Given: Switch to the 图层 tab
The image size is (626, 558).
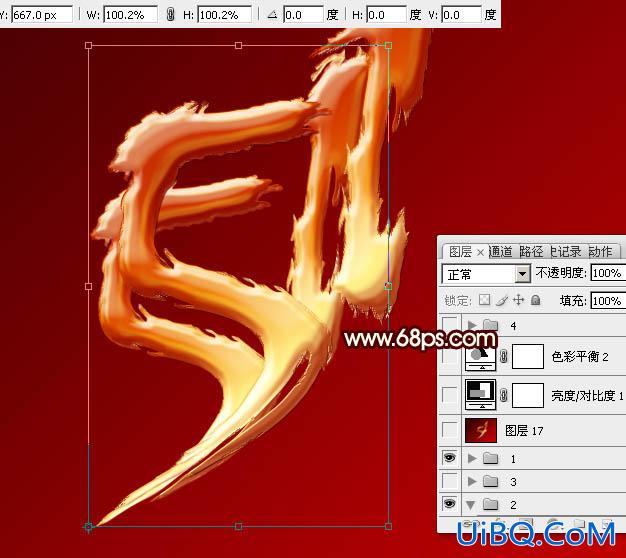Looking at the screenshot, I should [460, 252].
